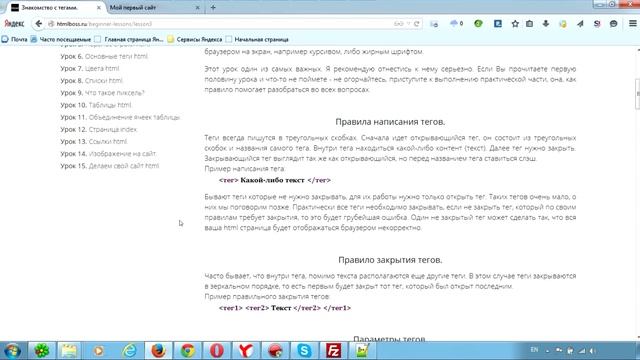Viewport: 640px width, 360px height.
Task: Open the red ball app in taskbar
Action: (275, 351)
